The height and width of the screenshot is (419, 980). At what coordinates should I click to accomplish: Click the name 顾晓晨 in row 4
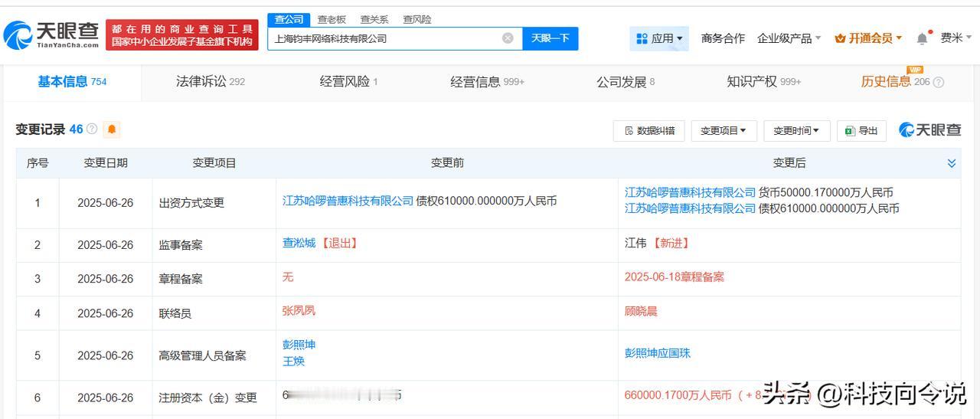641,311
